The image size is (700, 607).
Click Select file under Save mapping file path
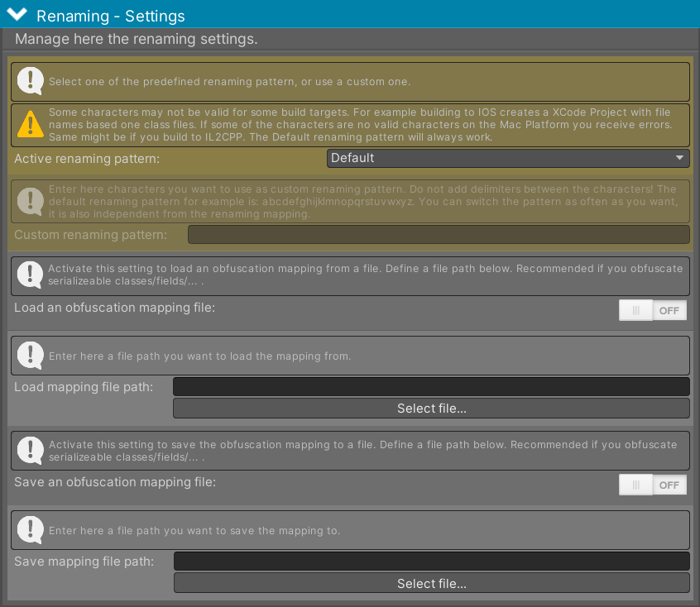431,583
